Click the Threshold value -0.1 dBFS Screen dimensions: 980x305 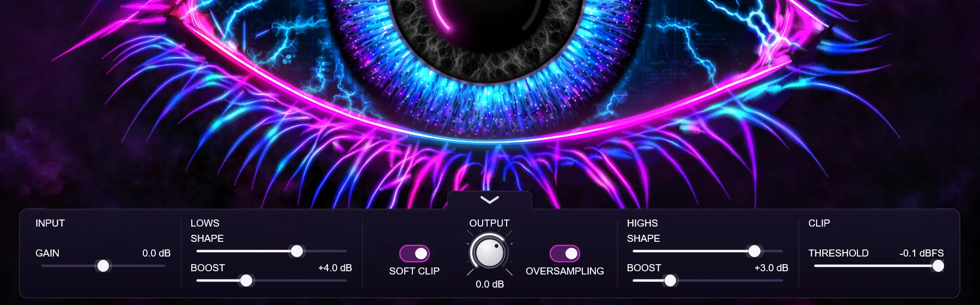(x=922, y=253)
